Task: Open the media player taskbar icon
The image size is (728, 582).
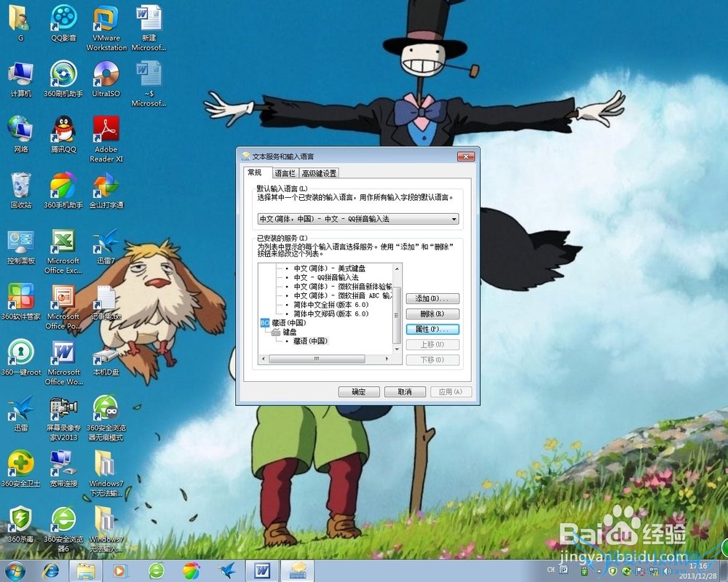Action: click(x=119, y=570)
